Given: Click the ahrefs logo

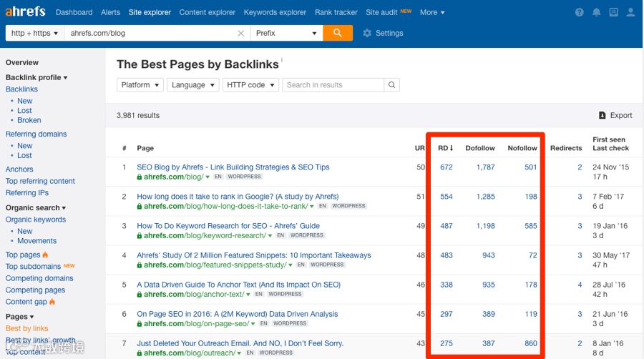Looking at the screenshot, I should pyautogui.click(x=26, y=11).
